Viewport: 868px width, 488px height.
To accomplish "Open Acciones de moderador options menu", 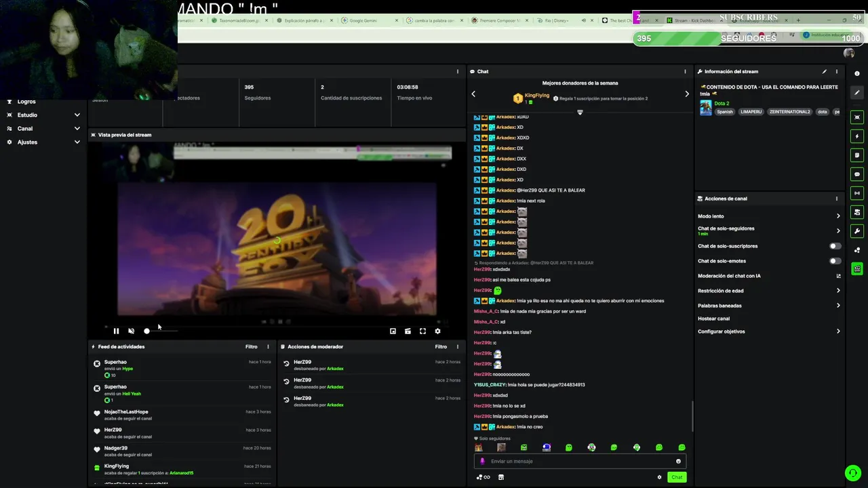I will (x=458, y=346).
